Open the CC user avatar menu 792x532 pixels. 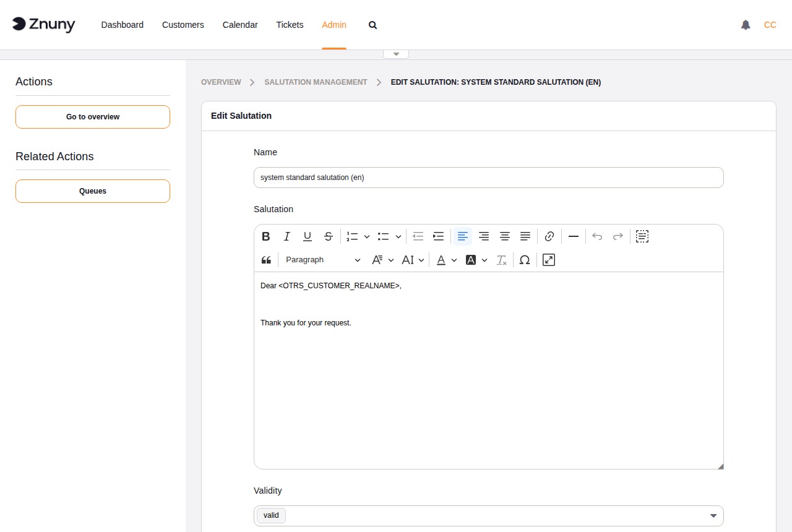coord(770,25)
